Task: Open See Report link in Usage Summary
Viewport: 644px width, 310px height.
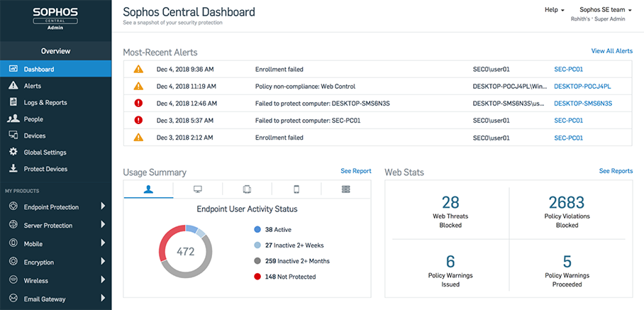Action: (355, 171)
